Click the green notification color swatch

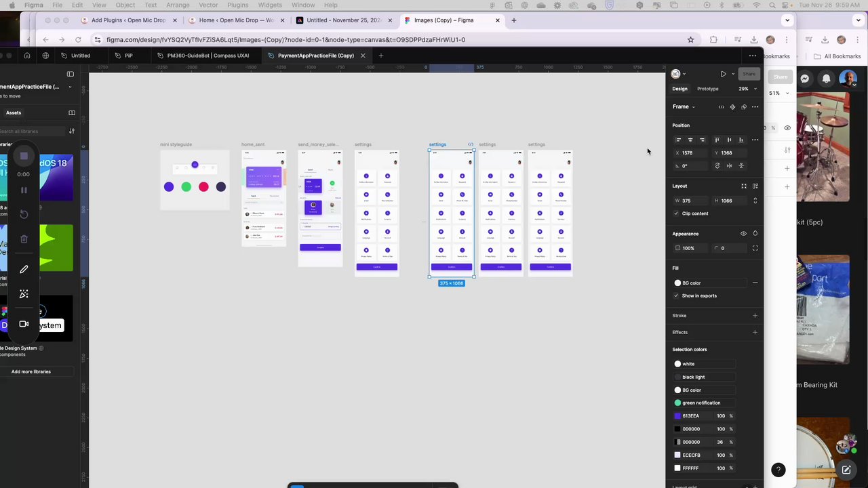click(x=677, y=403)
